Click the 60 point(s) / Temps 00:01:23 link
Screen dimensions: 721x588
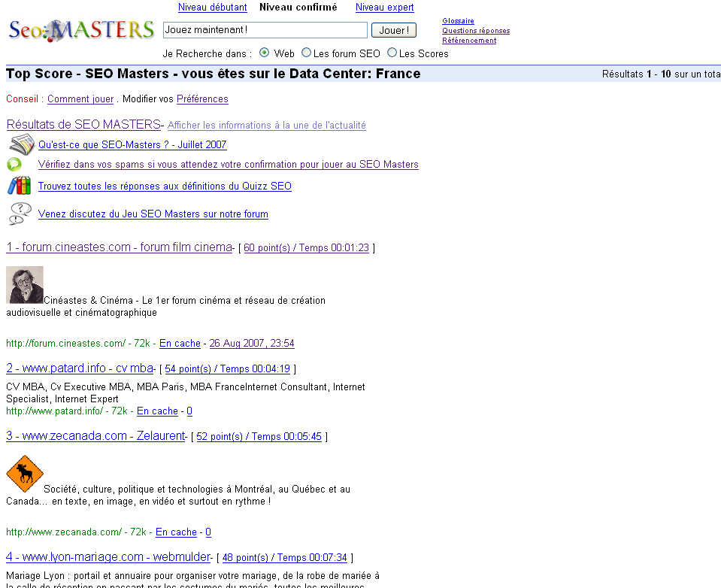(x=306, y=248)
